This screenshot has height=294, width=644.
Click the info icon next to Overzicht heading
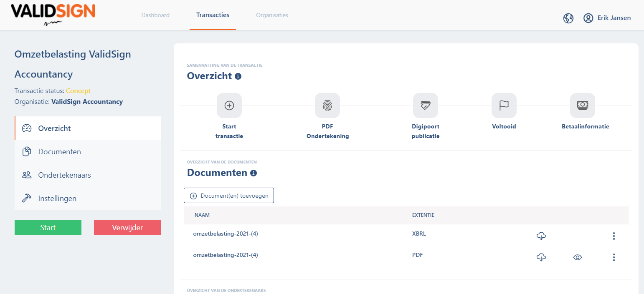pos(238,76)
